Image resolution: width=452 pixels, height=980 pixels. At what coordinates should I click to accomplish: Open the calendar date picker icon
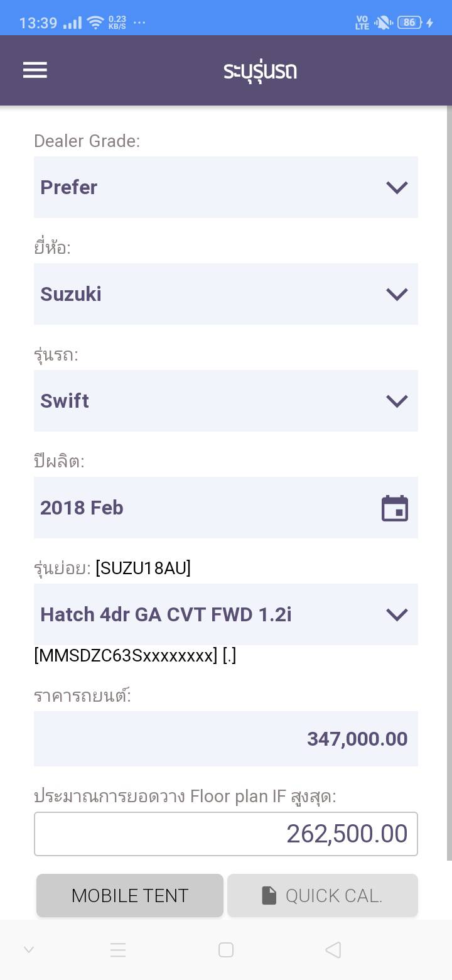(395, 508)
